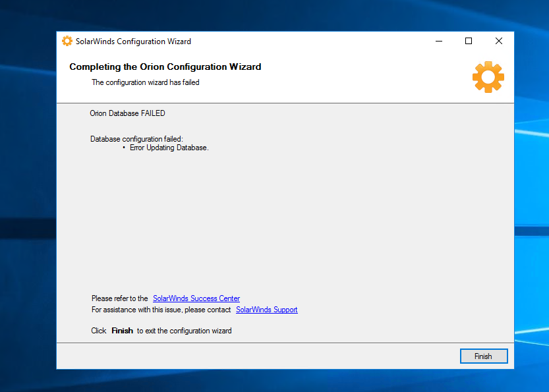Click the small gear icon in title bar
Screen dimensions: 549x392
(x=67, y=41)
